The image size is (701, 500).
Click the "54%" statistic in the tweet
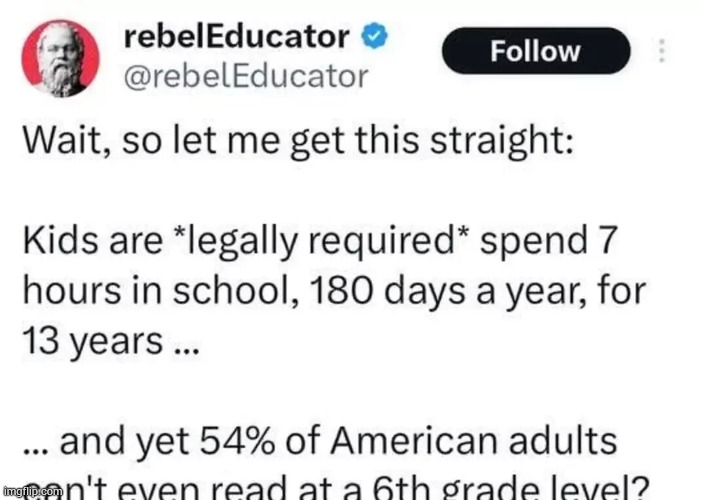pyautogui.click(x=237, y=441)
